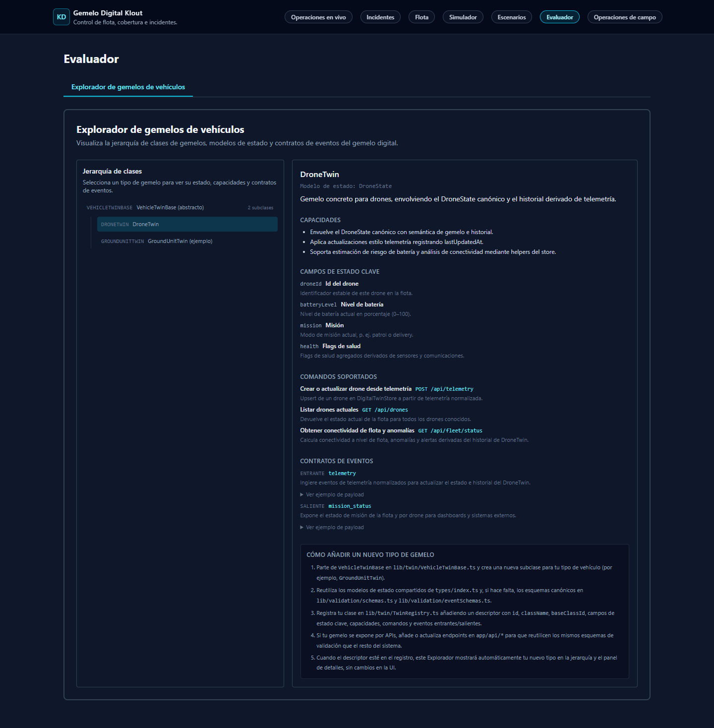Click the mission_status event name

pos(350,506)
